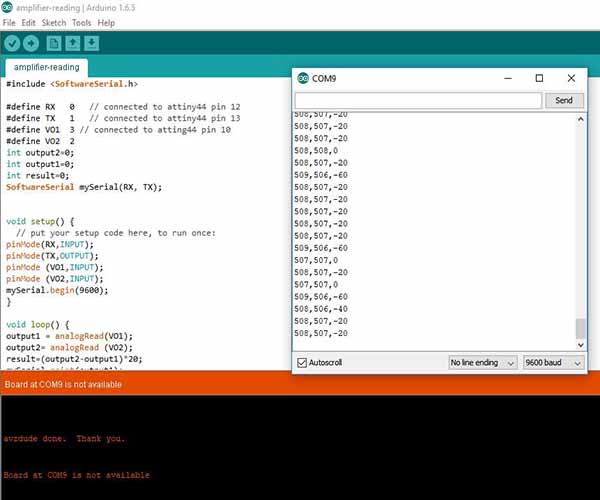The height and width of the screenshot is (500, 600).
Task: Create a new sketch via toolbar icon
Action: click(x=54, y=44)
